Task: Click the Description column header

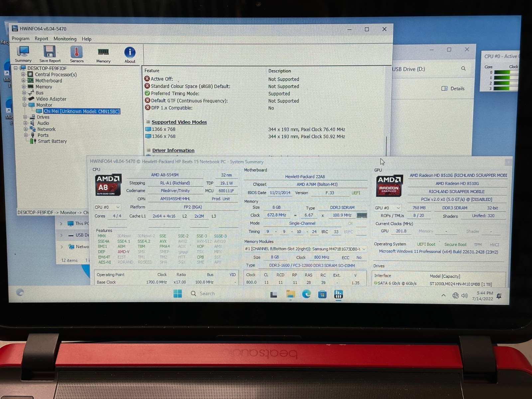Action: coord(280,71)
